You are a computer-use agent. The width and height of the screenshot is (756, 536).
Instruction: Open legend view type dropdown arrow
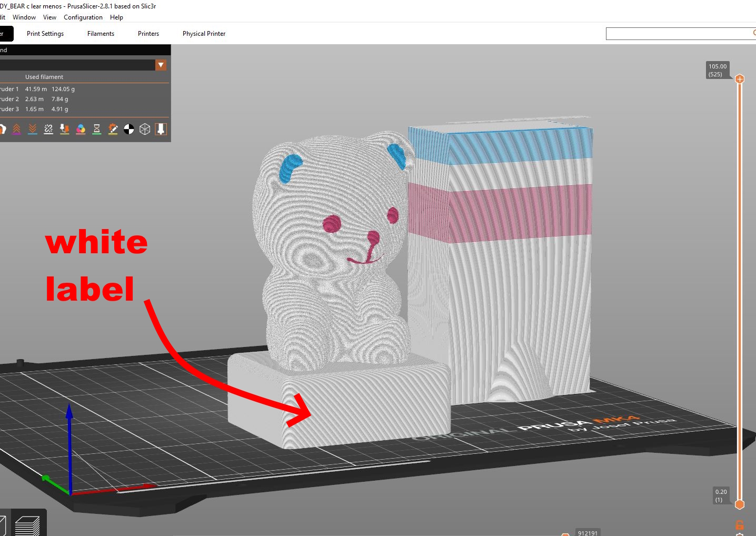click(x=161, y=65)
